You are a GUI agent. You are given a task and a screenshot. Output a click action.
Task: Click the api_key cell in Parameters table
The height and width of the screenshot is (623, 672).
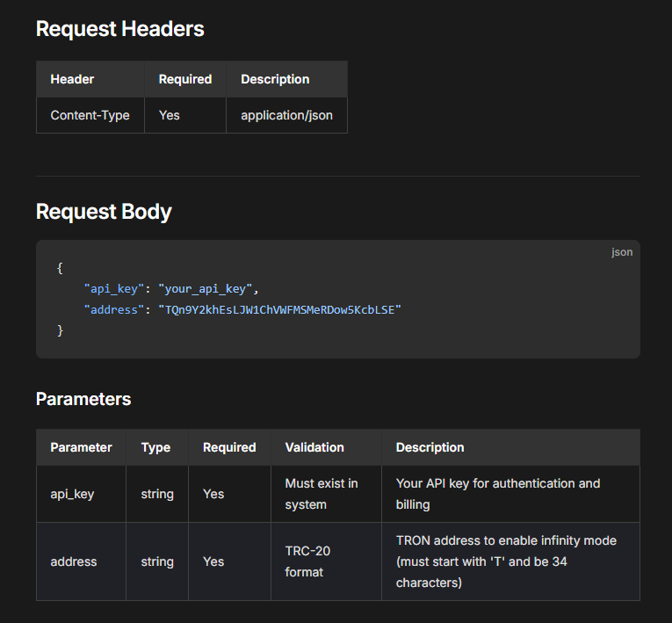click(72, 494)
